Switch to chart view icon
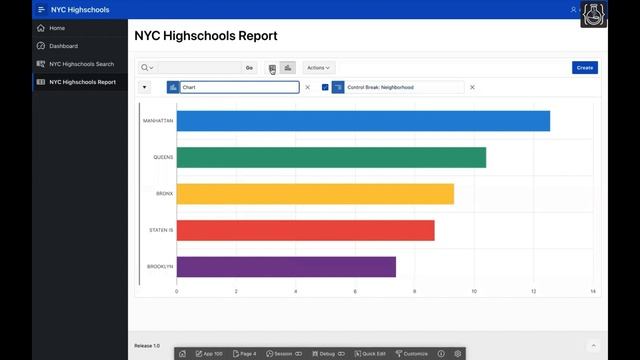This screenshot has height=360, width=640. pos(288,68)
